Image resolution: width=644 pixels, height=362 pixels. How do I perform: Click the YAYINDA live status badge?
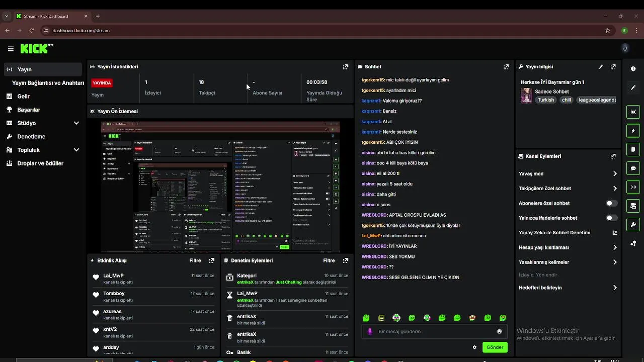[102, 83]
